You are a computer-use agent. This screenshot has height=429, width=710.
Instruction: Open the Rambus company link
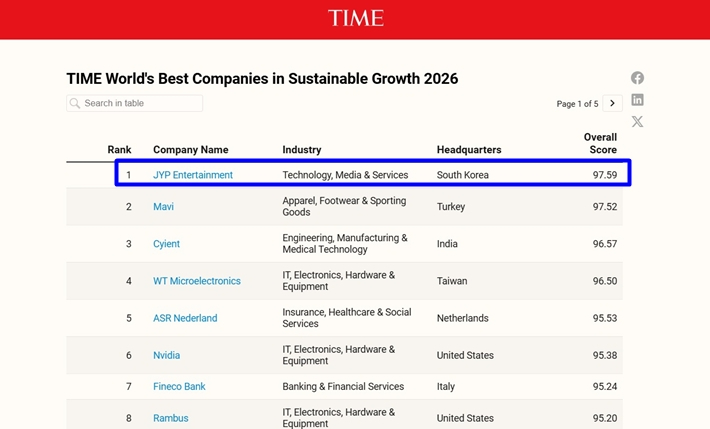(x=170, y=418)
